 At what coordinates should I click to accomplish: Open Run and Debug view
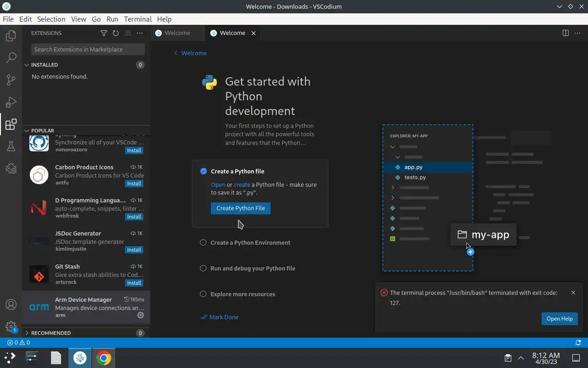tap(11, 102)
